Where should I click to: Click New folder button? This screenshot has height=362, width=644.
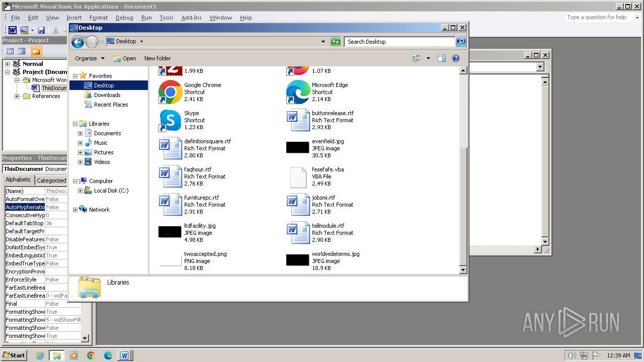pos(157,58)
